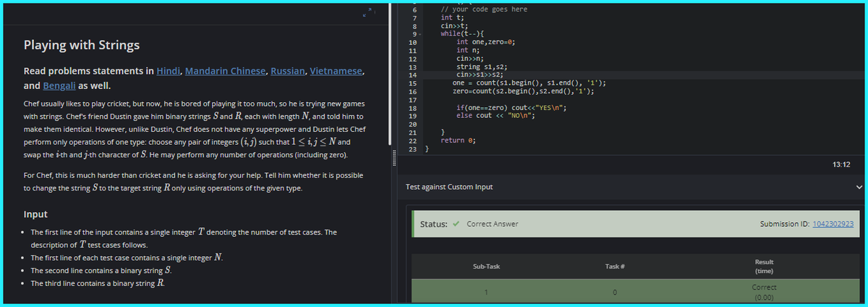868x307 pixels.
Task: Click the '// your code goes here' comment
Action: pyautogui.click(x=484, y=9)
